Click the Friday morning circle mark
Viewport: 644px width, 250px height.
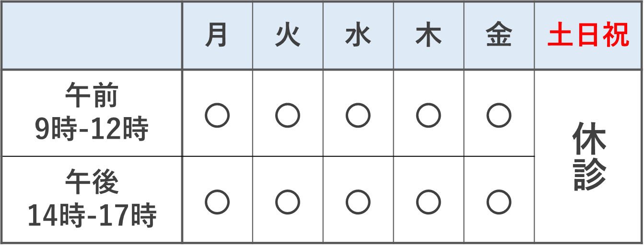click(x=499, y=116)
